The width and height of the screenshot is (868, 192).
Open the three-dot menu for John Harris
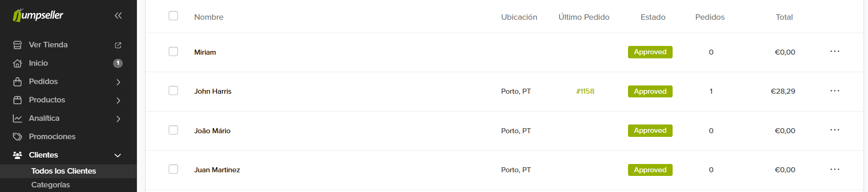tap(834, 91)
